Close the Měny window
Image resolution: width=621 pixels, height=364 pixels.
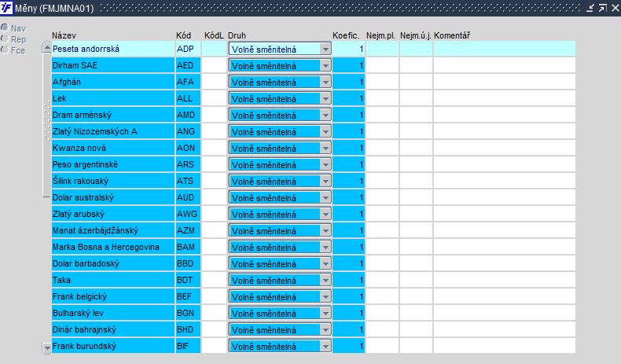(x=615, y=8)
